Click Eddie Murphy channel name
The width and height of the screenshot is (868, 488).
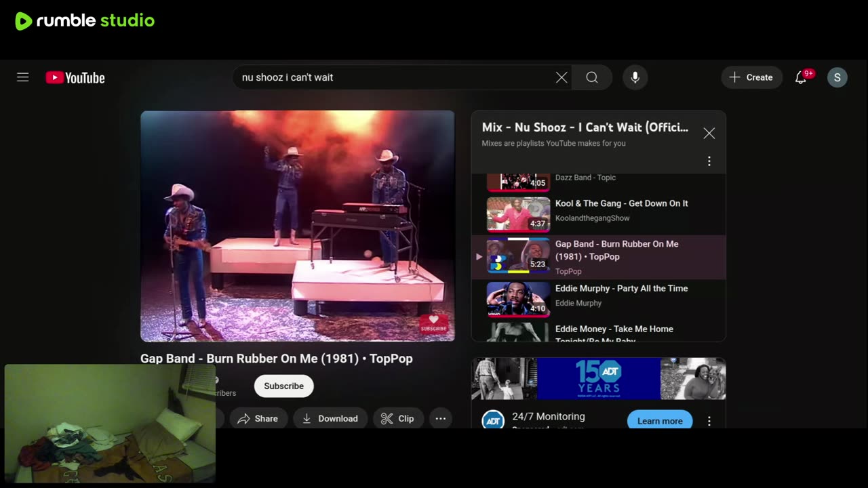coord(578,303)
